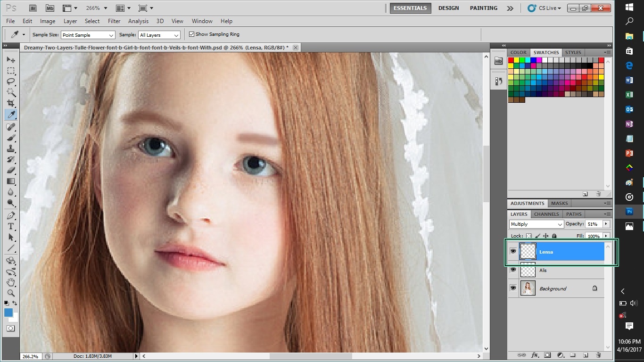Select the Hand tool
Screen dimensions: 644x362
[x=11, y=282]
